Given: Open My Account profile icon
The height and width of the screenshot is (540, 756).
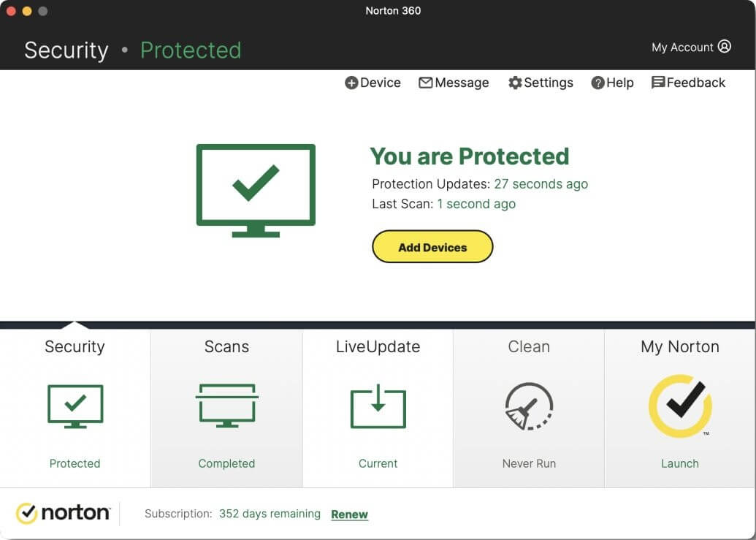Looking at the screenshot, I should click(725, 47).
